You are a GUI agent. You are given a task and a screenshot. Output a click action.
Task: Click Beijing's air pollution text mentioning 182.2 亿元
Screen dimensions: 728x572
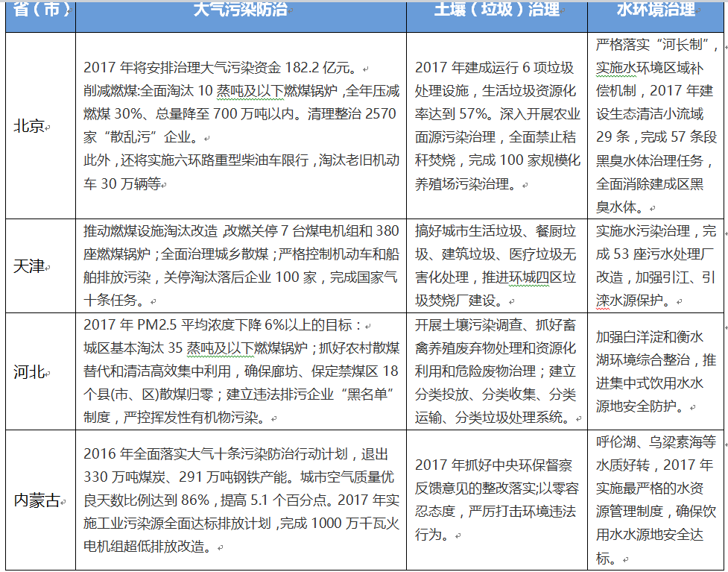click(218, 68)
